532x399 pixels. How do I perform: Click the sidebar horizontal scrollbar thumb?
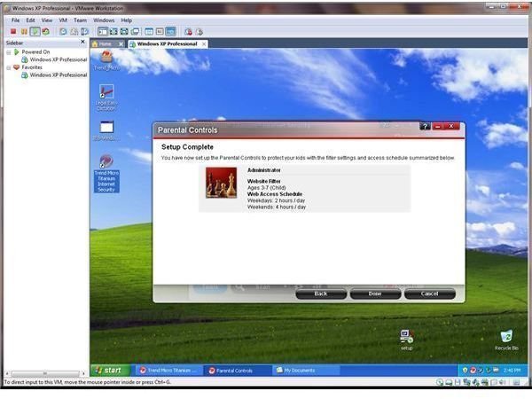45,373
